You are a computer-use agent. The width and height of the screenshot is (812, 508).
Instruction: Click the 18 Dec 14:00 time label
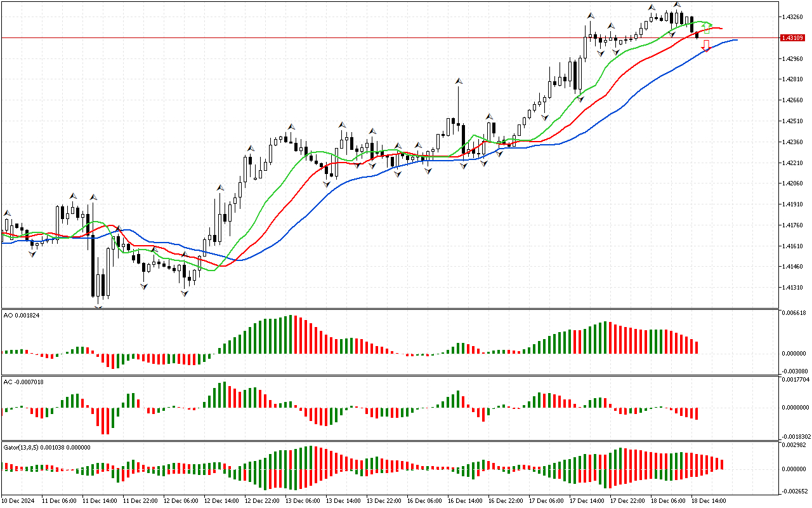[709, 501]
